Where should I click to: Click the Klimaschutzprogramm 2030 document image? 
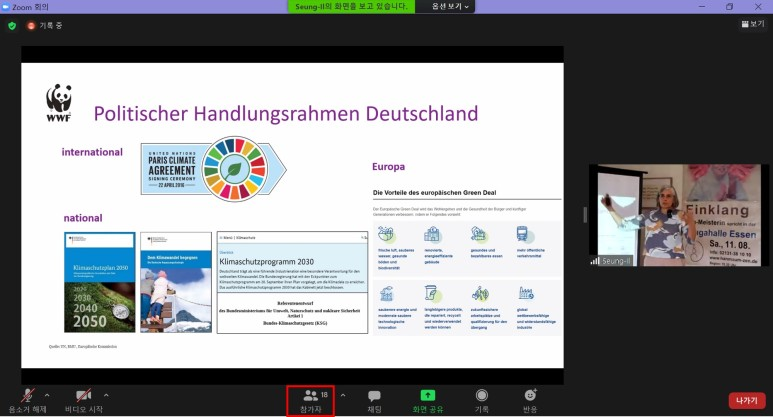[292, 282]
